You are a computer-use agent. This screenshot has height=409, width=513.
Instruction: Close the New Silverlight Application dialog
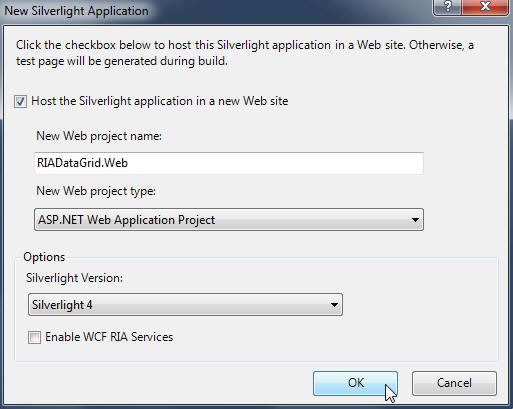pos(486,7)
